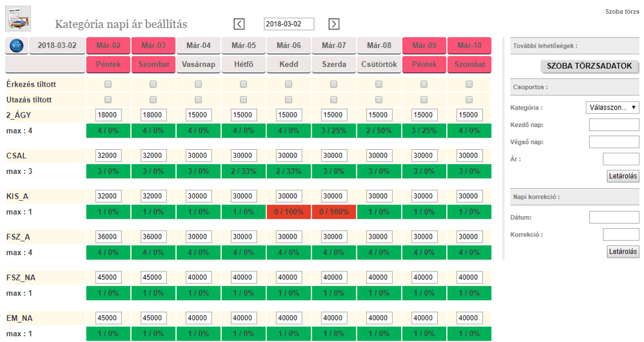Select the Már-05 date column header

point(243,46)
